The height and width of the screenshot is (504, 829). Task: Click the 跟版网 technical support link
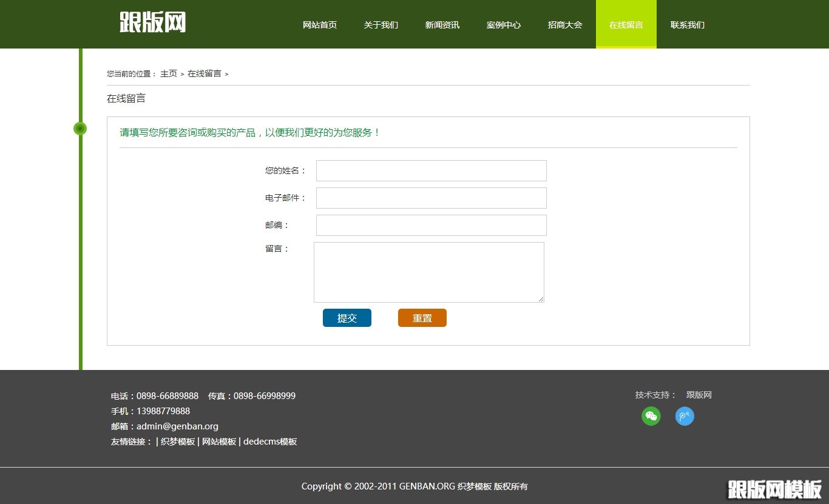click(x=699, y=395)
